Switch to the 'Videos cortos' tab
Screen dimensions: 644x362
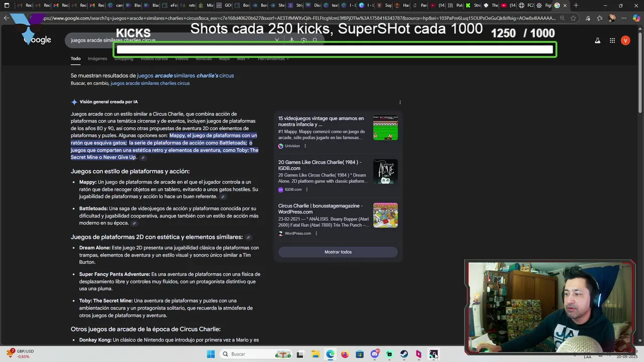(x=154, y=59)
